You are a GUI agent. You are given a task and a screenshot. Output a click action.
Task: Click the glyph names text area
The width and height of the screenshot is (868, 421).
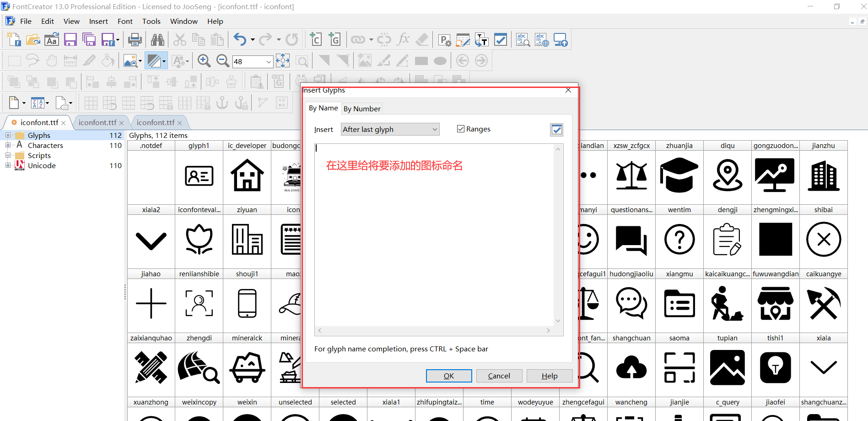tap(434, 235)
